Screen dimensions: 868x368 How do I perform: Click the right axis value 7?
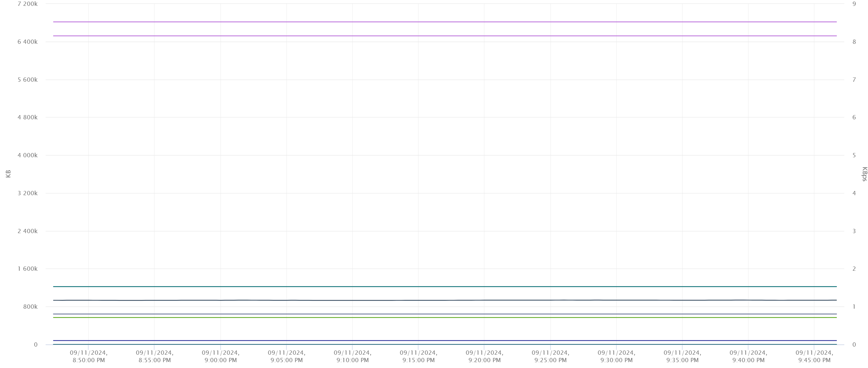pos(854,80)
